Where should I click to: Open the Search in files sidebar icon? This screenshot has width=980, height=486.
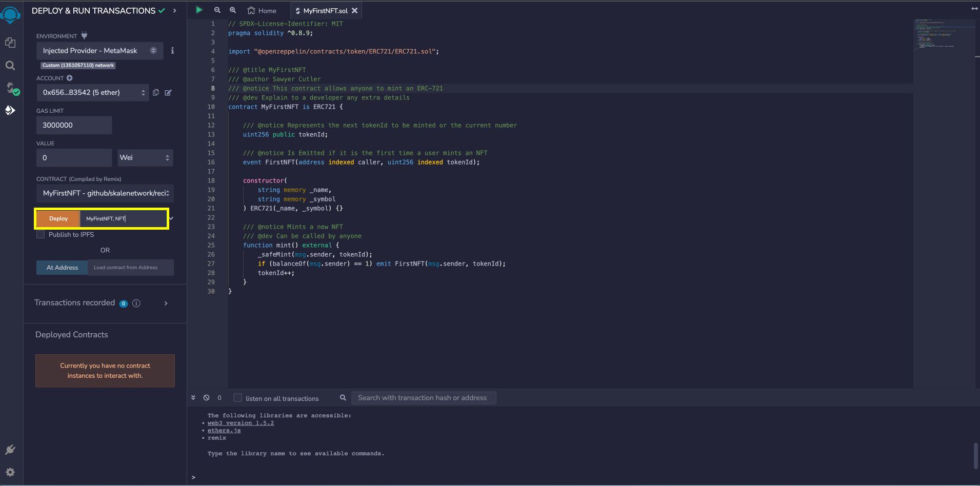pyautogui.click(x=10, y=66)
